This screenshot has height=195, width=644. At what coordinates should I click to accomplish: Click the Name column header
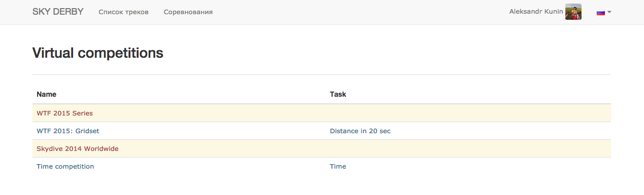click(x=46, y=94)
